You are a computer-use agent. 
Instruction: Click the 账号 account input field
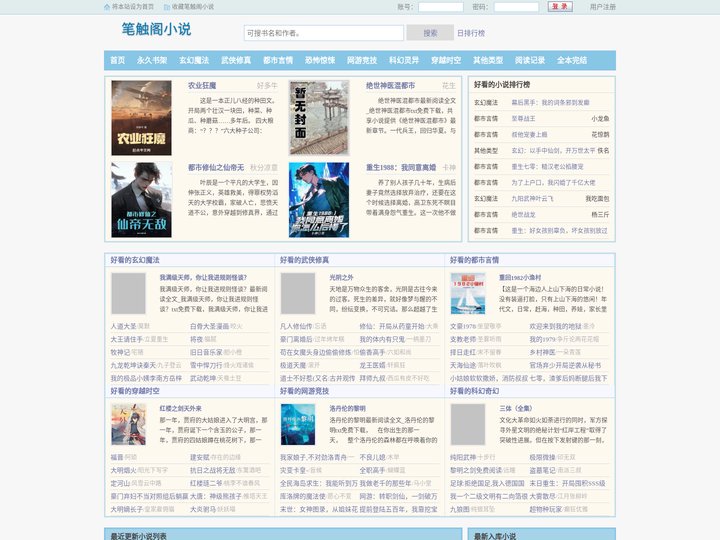tap(440, 7)
